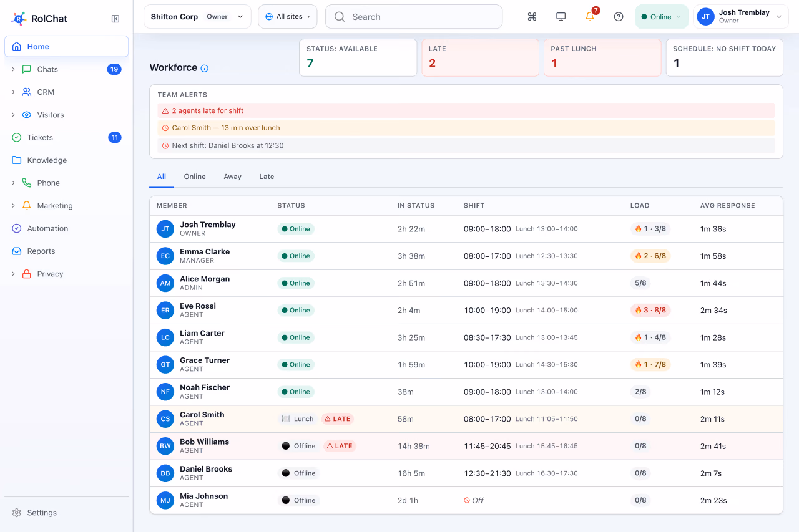Expand the CRM section chevron

point(13,92)
